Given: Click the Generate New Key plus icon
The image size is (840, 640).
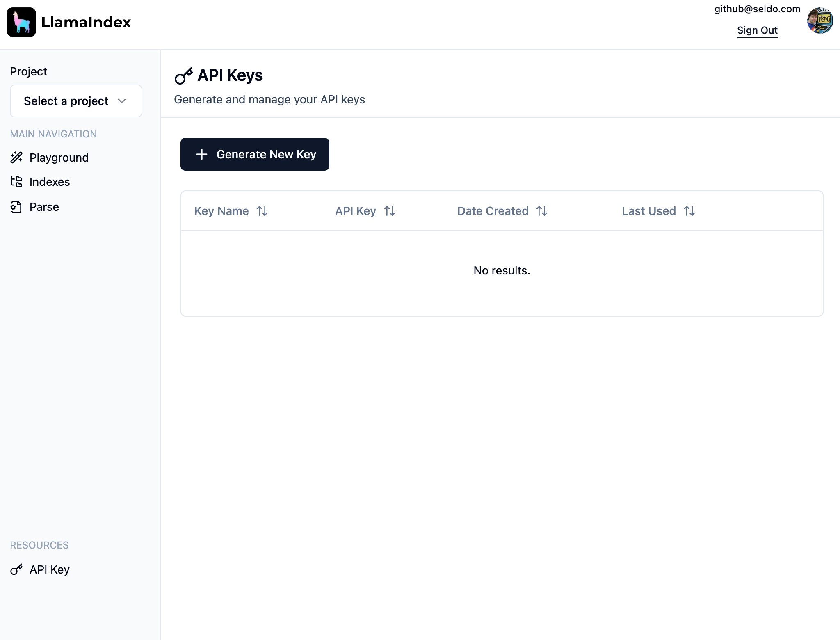Looking at the screenshot, I should point(201,154).
